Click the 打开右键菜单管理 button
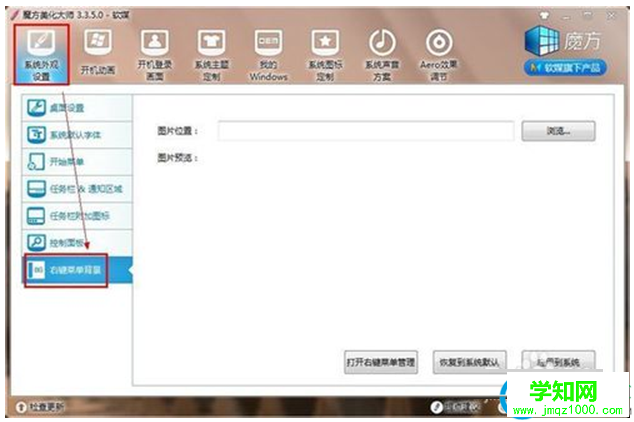This screenshot has height=422, width=634. [381, 362]
